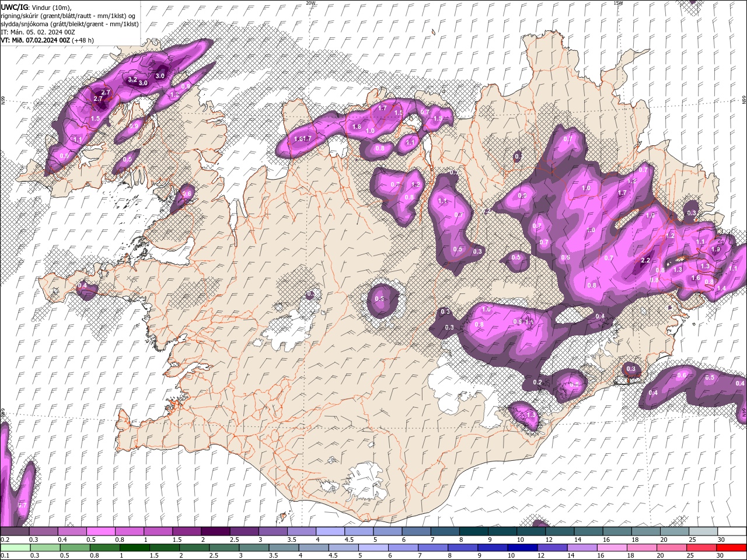Click the '30' number on the snow legend scale
The width and height of the screenshot is (747, 560).
[x=721, y=540]
